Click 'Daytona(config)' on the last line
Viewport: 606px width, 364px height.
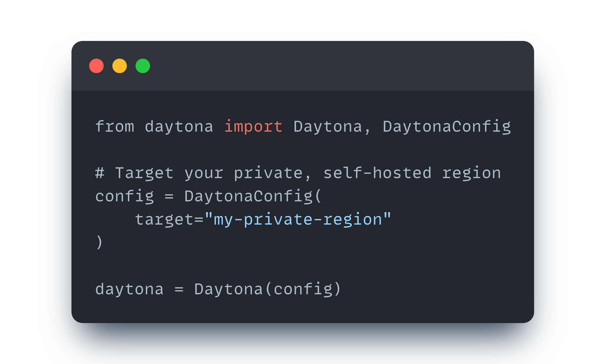point(267,289)
